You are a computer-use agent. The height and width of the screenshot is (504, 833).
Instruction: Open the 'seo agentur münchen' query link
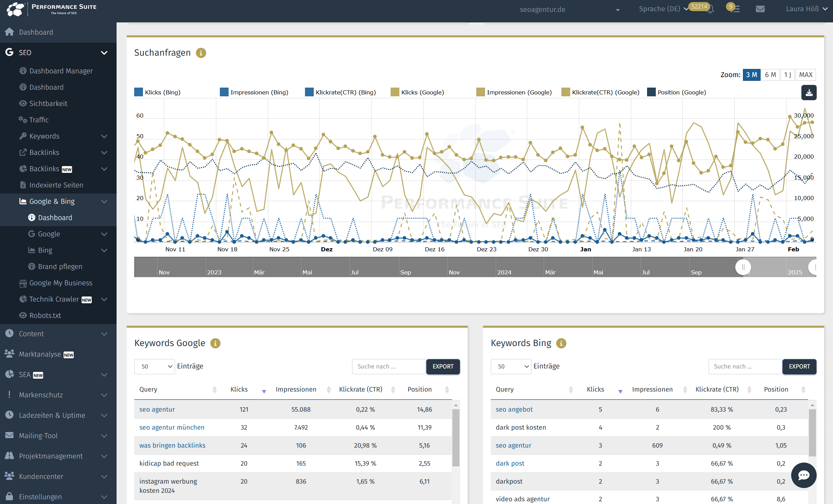coord(172,427)
